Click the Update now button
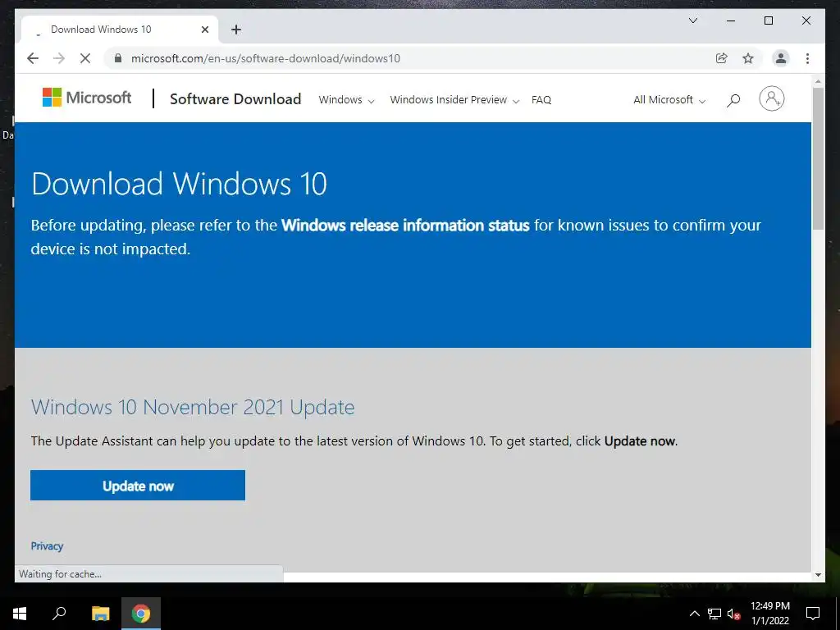 (x=138, y=486)
